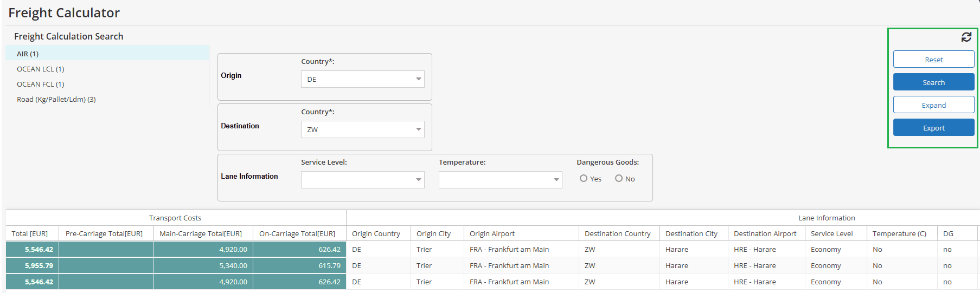Click the Origin Airport column header
Image resolution: width=980 pixels, height=293 pixels.
(x=521, y=233)
